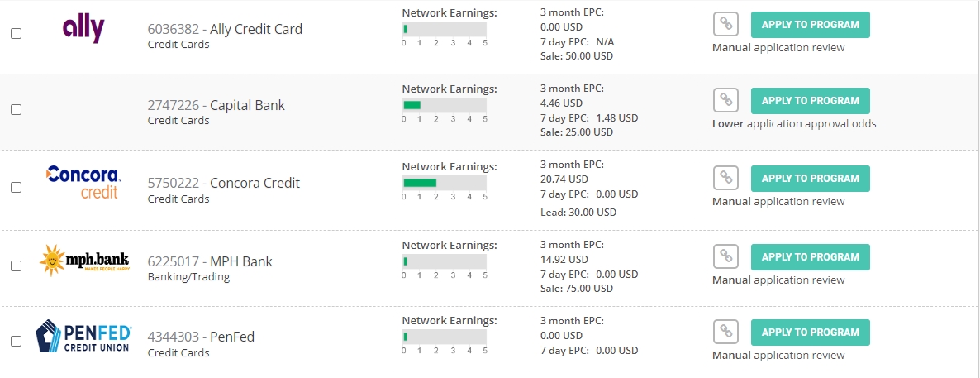The width and height of the screenshot is (980, 378).
Task: Tick the Capital Bank row checkbox
Action: click(x=17, y=109)
